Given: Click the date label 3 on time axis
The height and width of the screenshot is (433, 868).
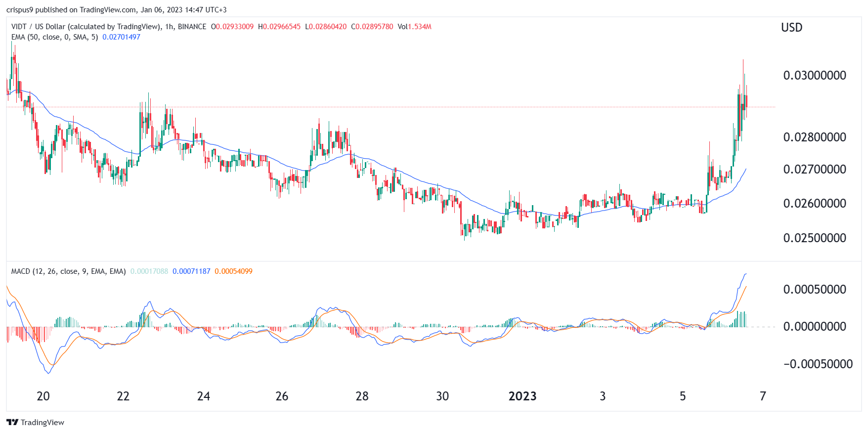Looking at the screenshot, I should click(603, 396).
